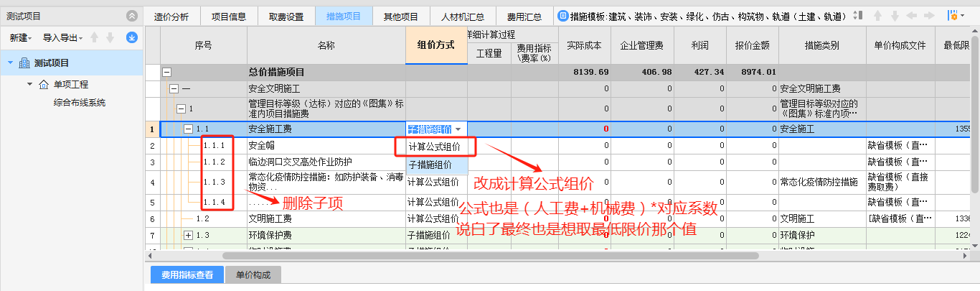Click the blue 措施模板 icon
This screenshot has width=980, height=291.
coord(563,16)
